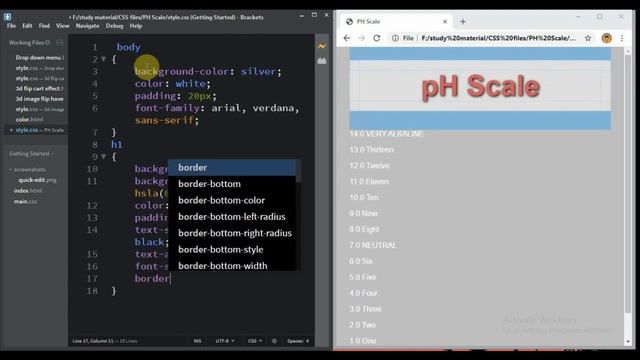Bookmark this page with the star icon
This screenshot has width=640, height=360.
tap(588, 38)
